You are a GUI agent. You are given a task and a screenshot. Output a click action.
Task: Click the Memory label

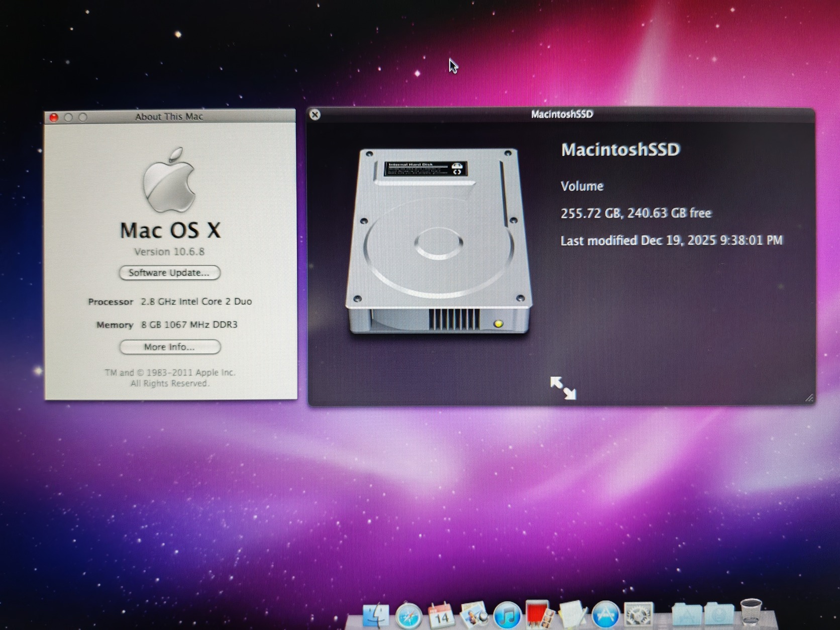115,325
